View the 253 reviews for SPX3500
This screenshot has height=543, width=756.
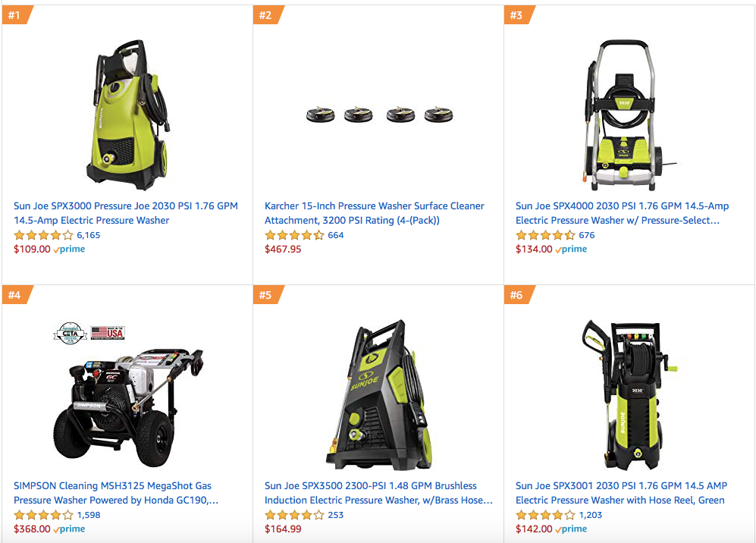coord(336,515)
